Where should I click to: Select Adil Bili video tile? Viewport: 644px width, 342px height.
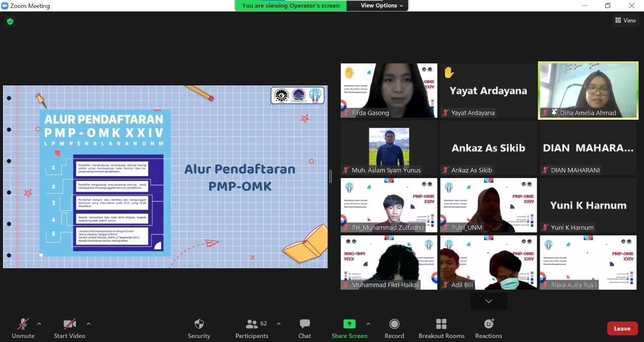click(489, 263)
